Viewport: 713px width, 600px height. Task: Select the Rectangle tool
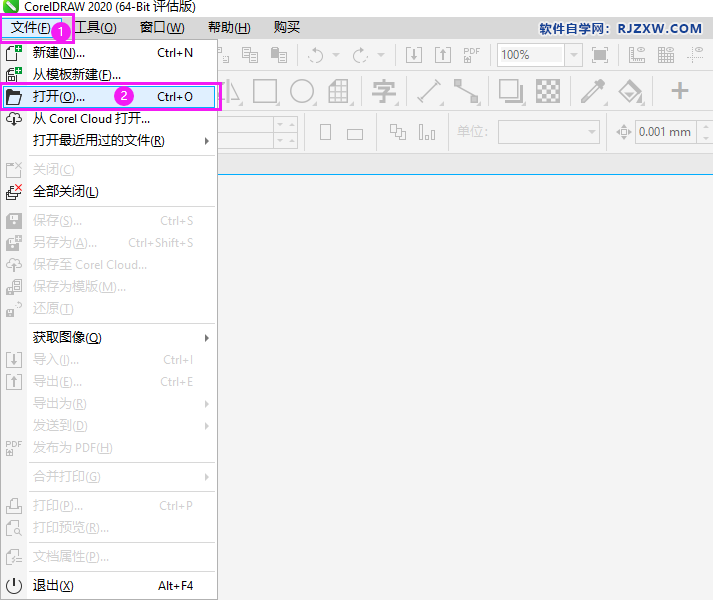coord(265,91)
